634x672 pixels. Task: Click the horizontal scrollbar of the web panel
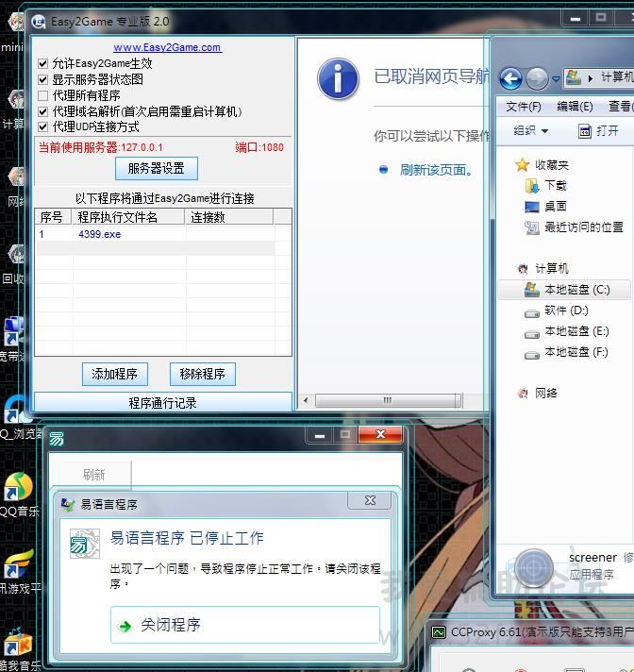pyautogui.click(x=388, y=401)
